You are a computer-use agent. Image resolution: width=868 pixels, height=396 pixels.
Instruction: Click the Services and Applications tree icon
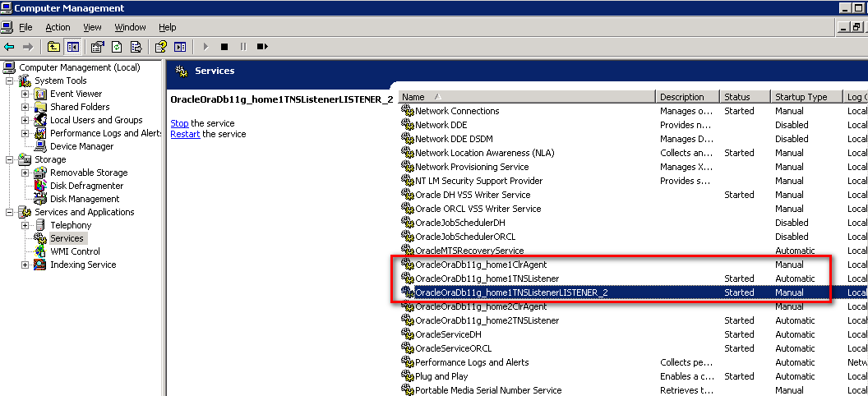pyautogui.click(x=25, y=212)
